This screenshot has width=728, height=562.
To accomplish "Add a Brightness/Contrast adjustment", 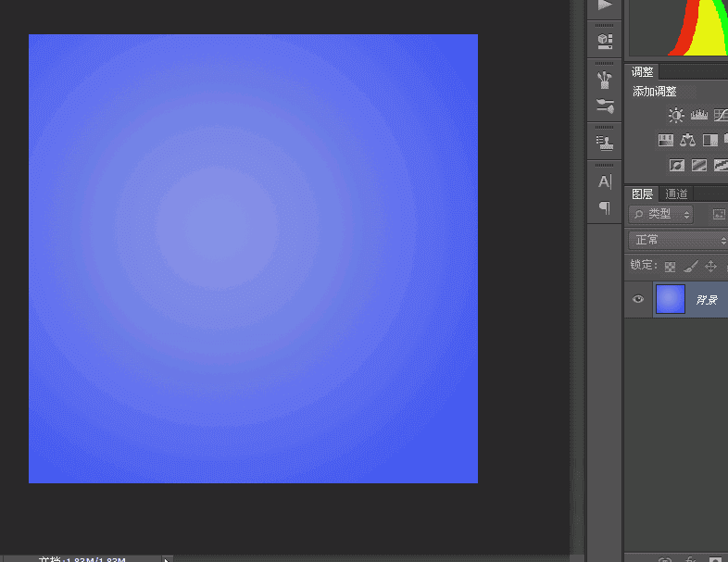I will [676, 115].
